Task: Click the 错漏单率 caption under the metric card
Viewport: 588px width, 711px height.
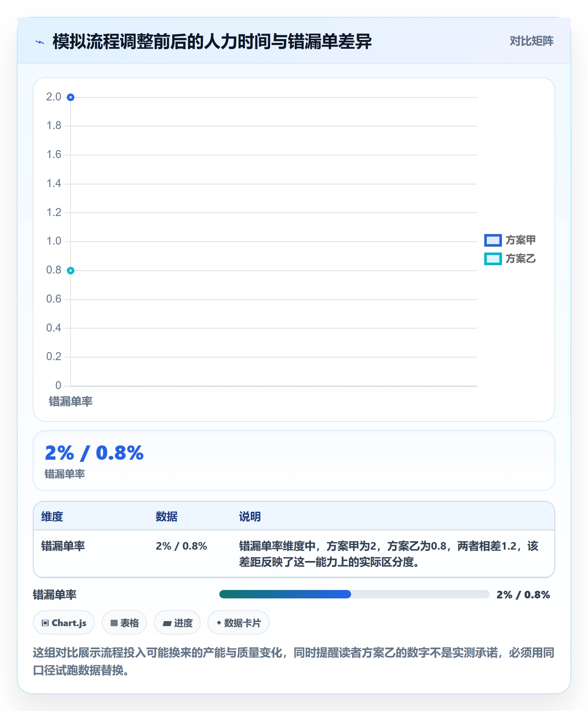Action: pyautogui.click(x=65, y=474)
